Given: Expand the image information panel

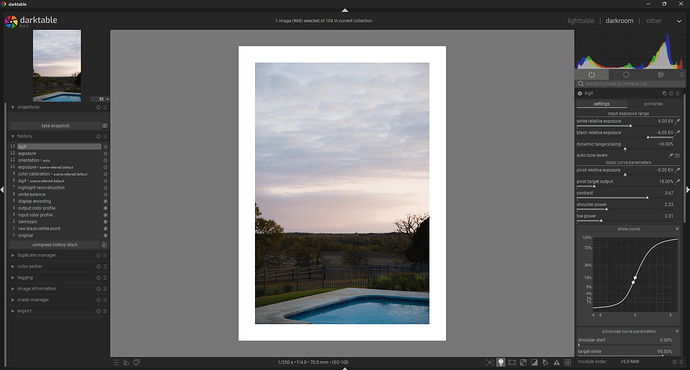Looking at the screenshot, I should 13,289.
